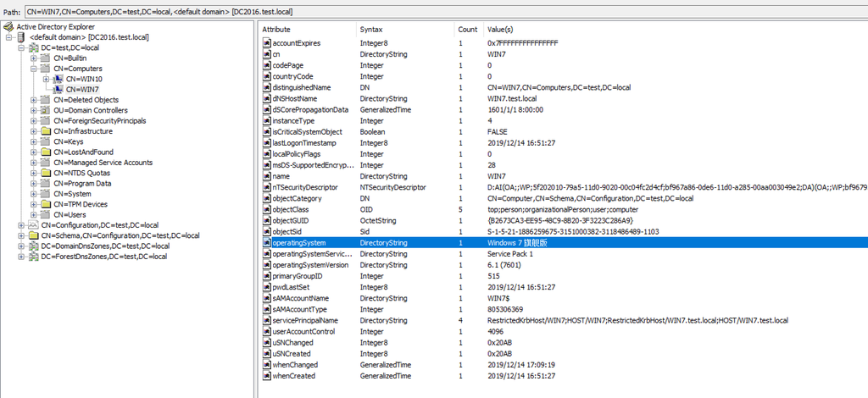This screenshot has width=868, height=398.
Task: Click the icon beside the operatingSystem attribute
Action: click(x=267, y=242)
